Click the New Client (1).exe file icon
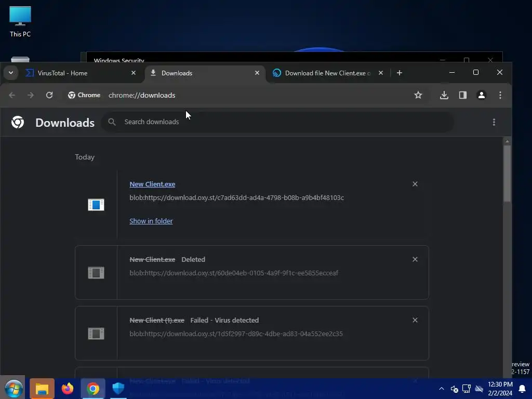 [x=96, y=334]
